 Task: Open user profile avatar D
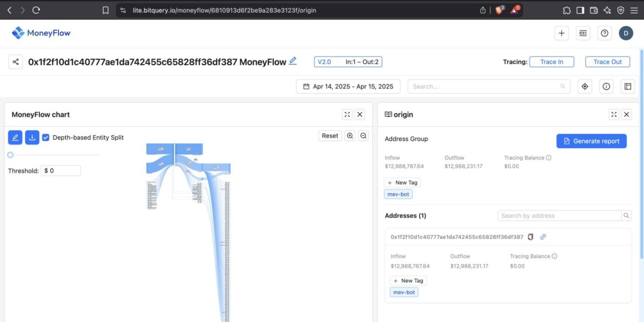(626, 33)
